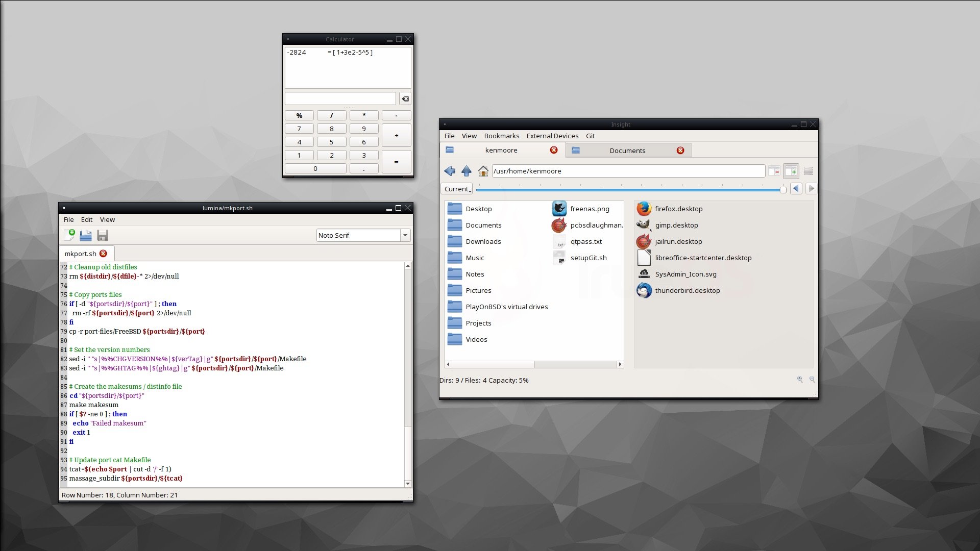Screen dimensions: 980x551
Task: Go up to the parent directory
Action: [x=466, y=171]
